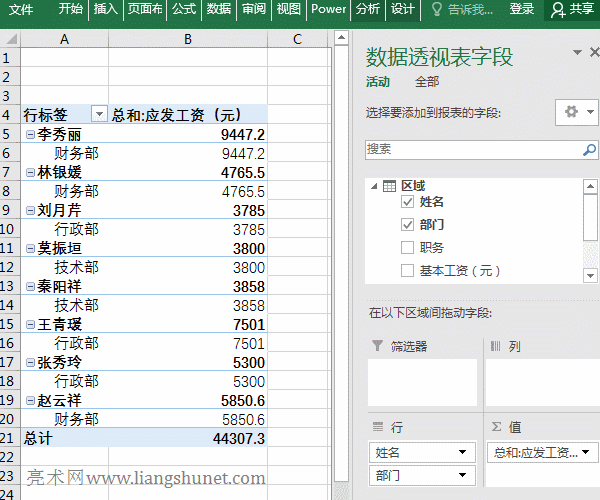The width and height of the screenshot is (600, 500).
Task: Open the 姓名 row field dropdown
Action: [x=463, y=453]
